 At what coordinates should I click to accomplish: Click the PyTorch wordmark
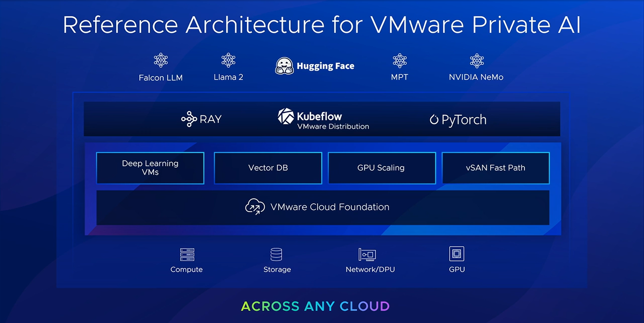pos(464,120)
